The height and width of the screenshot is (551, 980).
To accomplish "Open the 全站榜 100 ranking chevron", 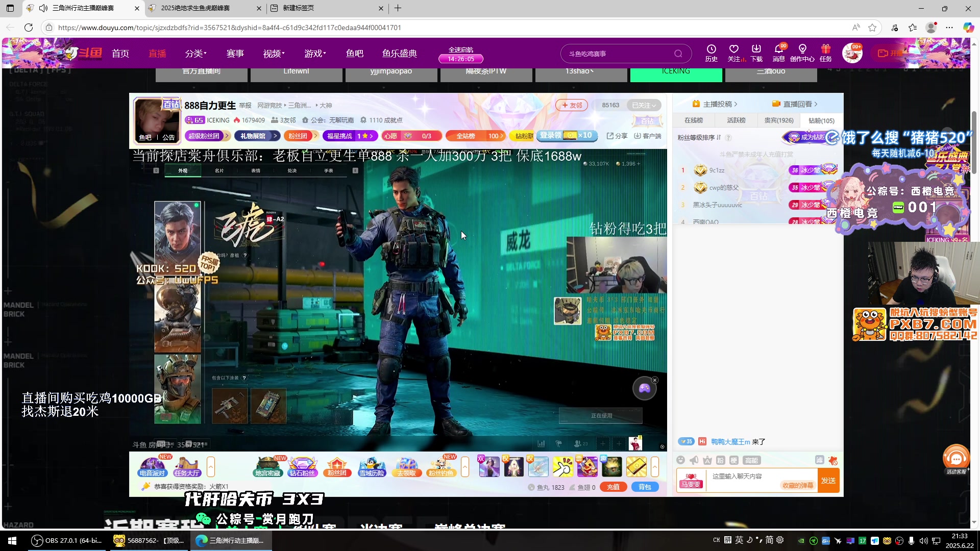I will (502, 136).
